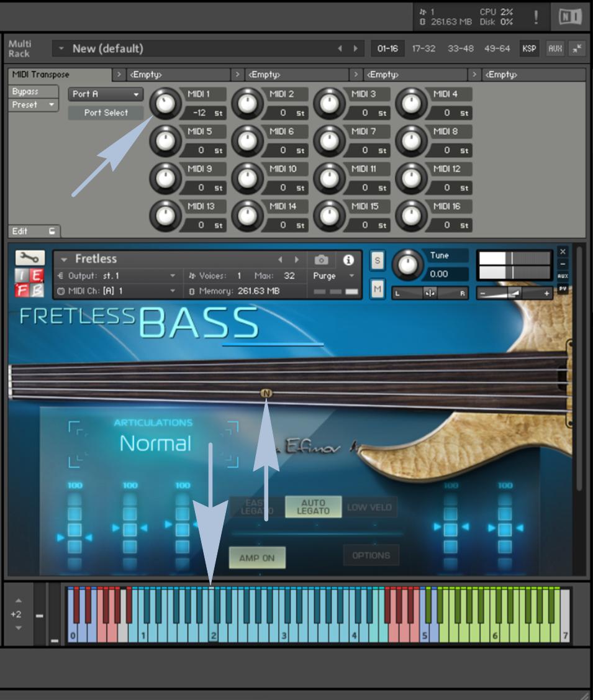Image resolution: width=593 pixels, height=700 pixels.
Task: Click the instrument Tune knob
Action: 407,265
